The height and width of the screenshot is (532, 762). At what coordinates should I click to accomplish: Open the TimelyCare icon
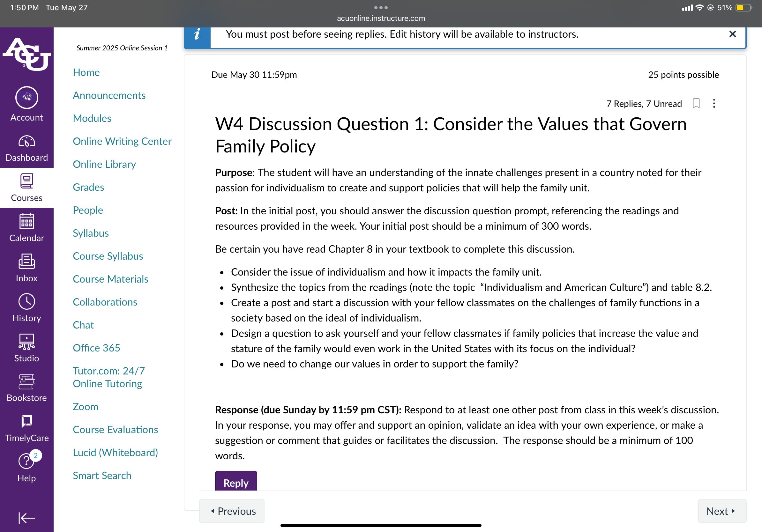coord(26,422)
